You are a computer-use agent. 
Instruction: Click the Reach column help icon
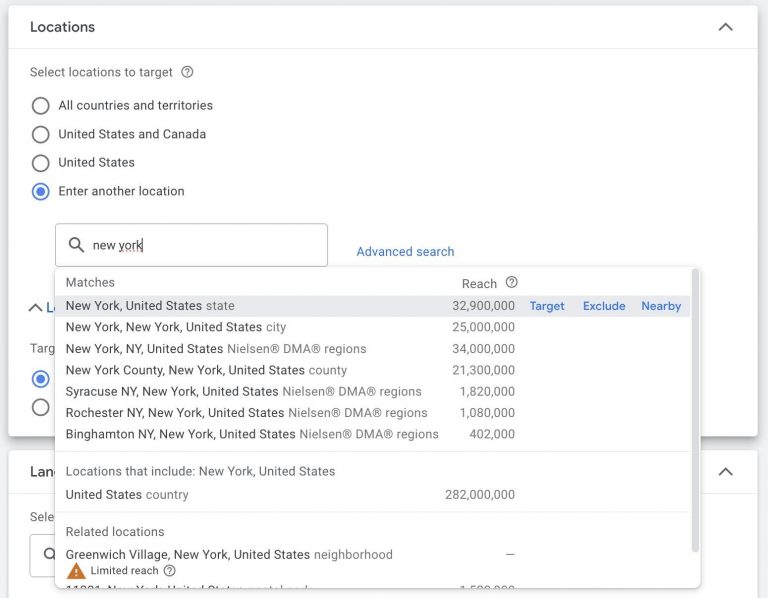click(x=511, y=282)
